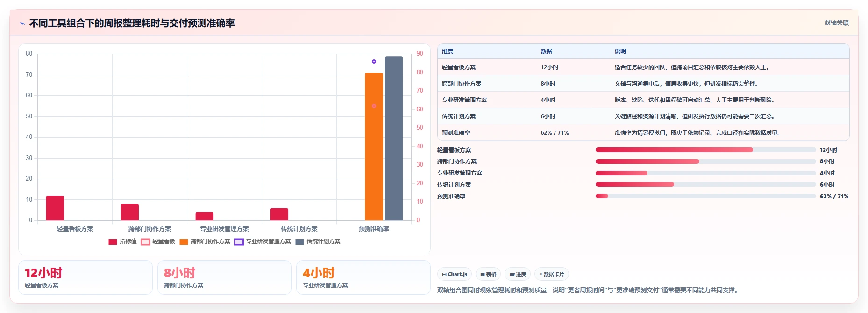Click the 轻量看板方案 x-axis label
This screenshot has width=868, height=313.
click(x=75, y=229)
